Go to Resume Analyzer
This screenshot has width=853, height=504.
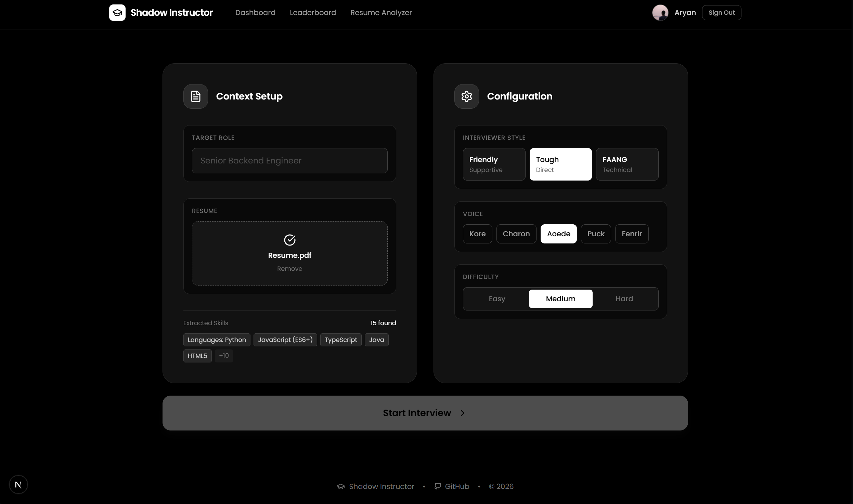pyautogui.click(x=381, y=13)
